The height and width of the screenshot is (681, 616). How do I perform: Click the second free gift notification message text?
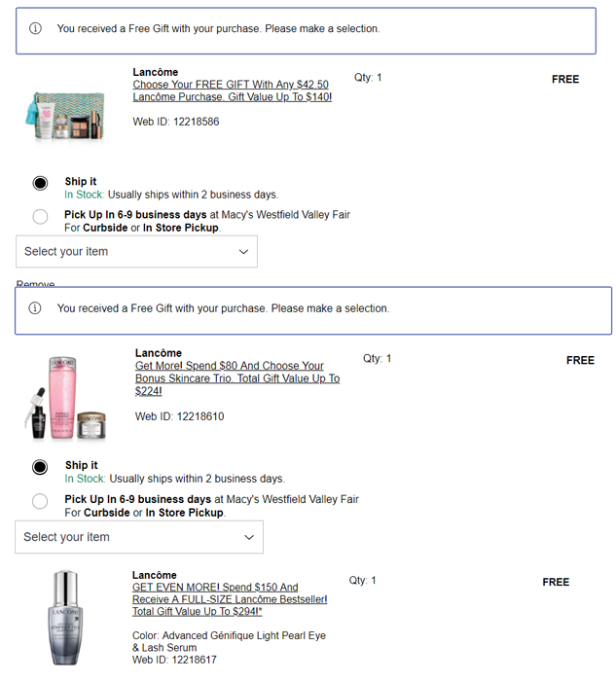pyautogui.click(x=223, y=308)
